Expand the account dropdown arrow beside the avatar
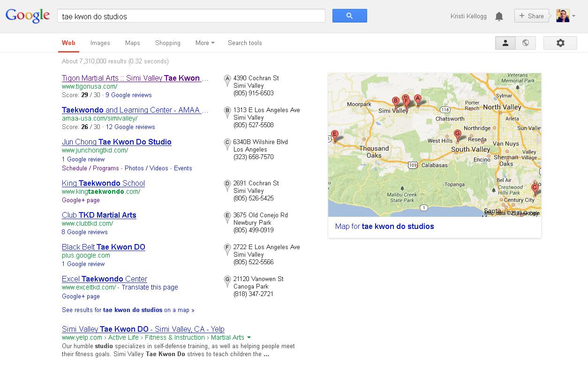Image resolution: width=588 pixels, height=366 pixels. [573, 16]
